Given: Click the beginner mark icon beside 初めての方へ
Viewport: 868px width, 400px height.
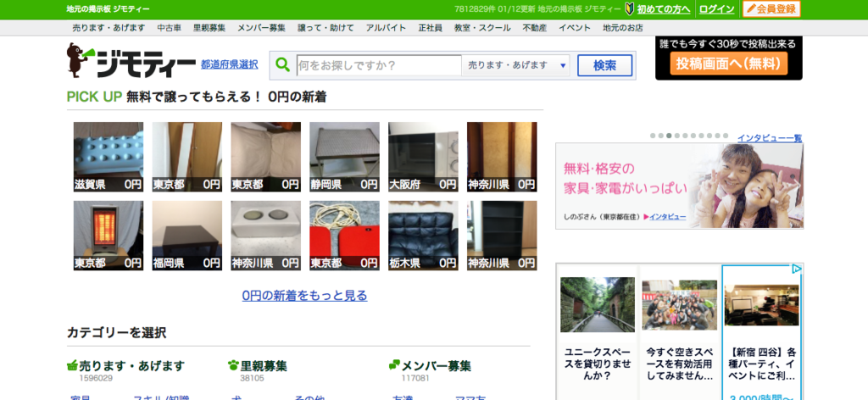Looking at the screenshot, I should 630,8.
